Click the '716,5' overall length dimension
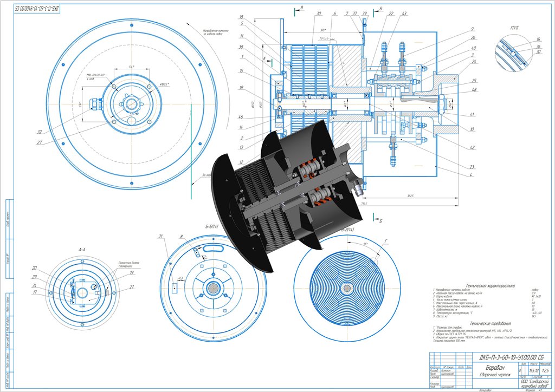The height and width of the screenshot is (392, 555). [365, 204]
